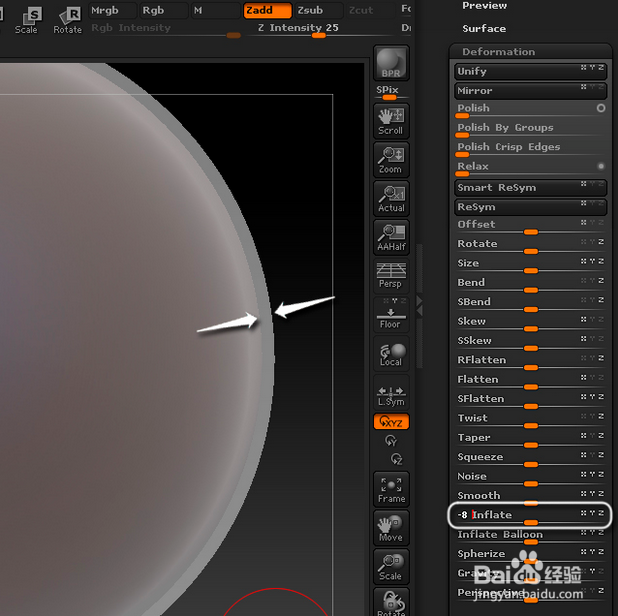Image resolution: width=618 pixels, height=616 pixels.
Task: Activate the Scroll canvas tool
Action: (391, 121)
